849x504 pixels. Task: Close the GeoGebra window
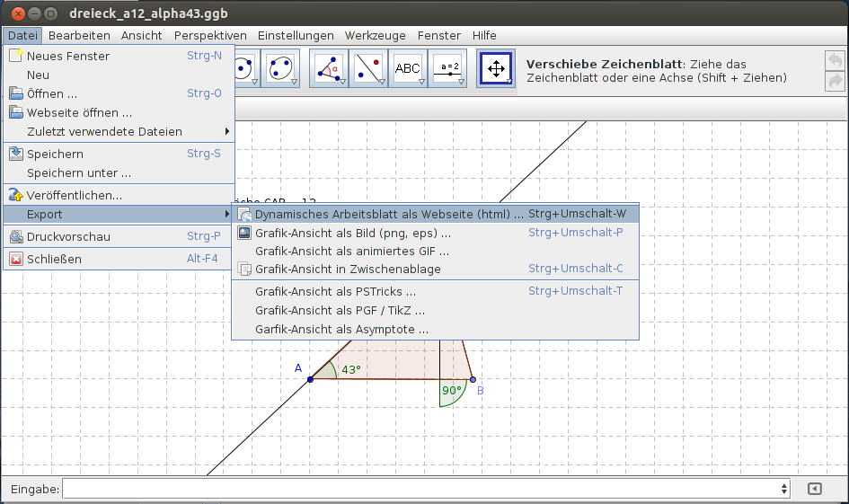pos(18,13)
